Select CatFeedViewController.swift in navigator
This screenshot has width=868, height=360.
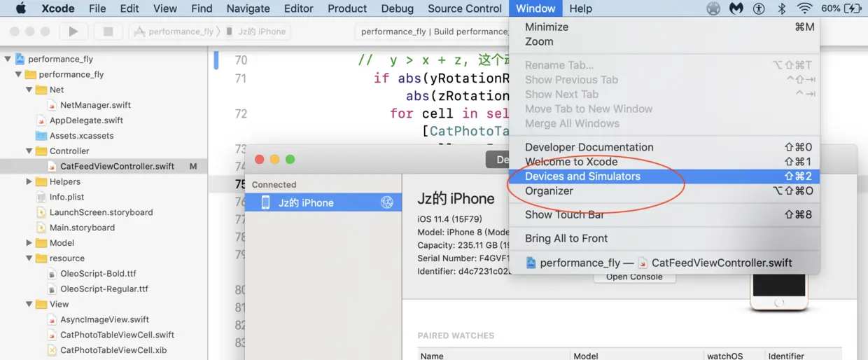[104, 166]
